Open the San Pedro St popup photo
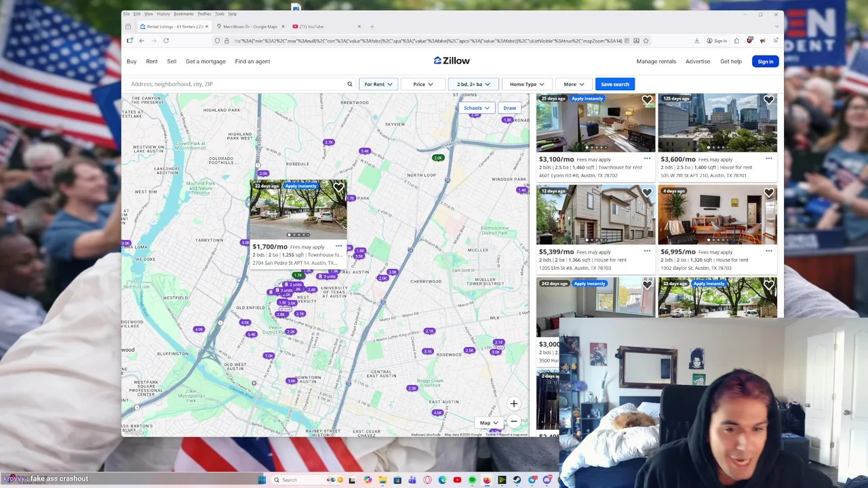Image resolution: width=868 pixels, height=488 pixels. pyautogui.click(x=298, y=210)
